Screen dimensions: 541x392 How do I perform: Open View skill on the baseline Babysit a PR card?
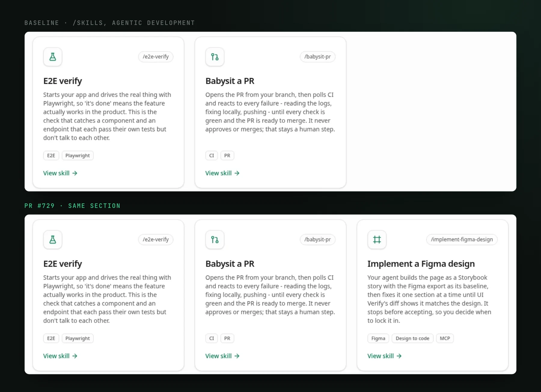point(222,173)
